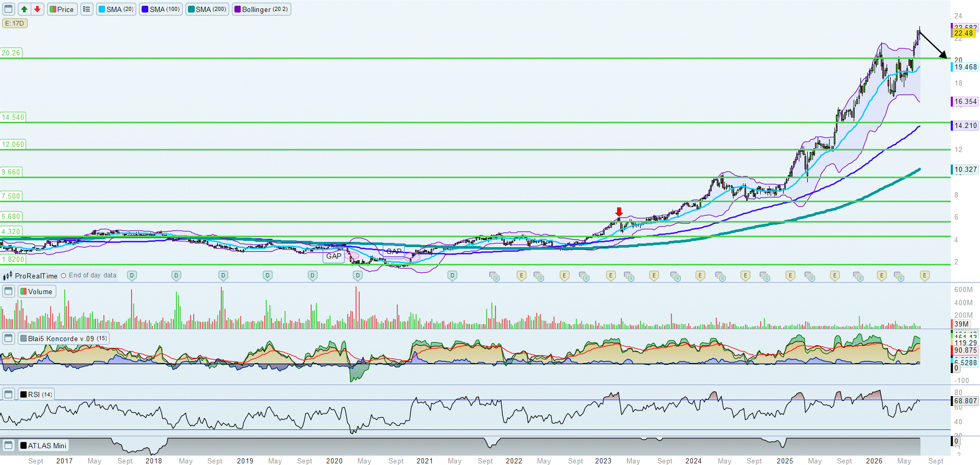Click the SMA 100 value tag 14.210
Image resolution: width=980 pixels, height=465 pixels.
pyautogui.click(x=965, y=125)
